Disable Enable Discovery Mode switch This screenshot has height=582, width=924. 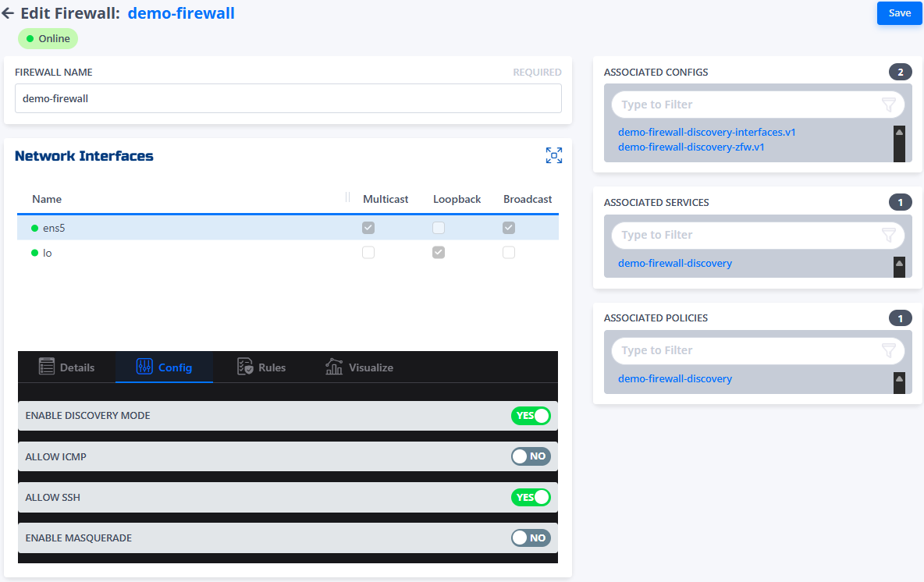point(531,416)
